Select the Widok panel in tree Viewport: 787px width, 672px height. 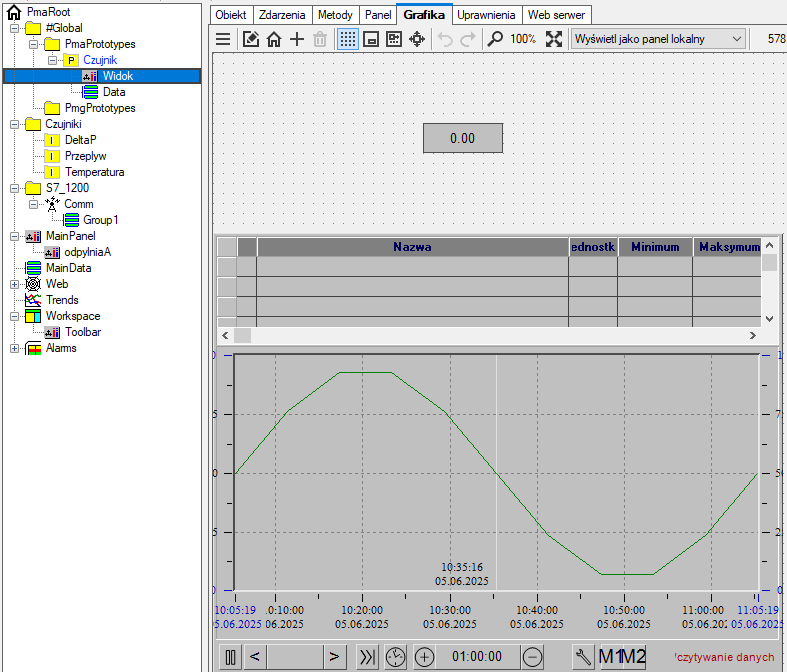118,76
